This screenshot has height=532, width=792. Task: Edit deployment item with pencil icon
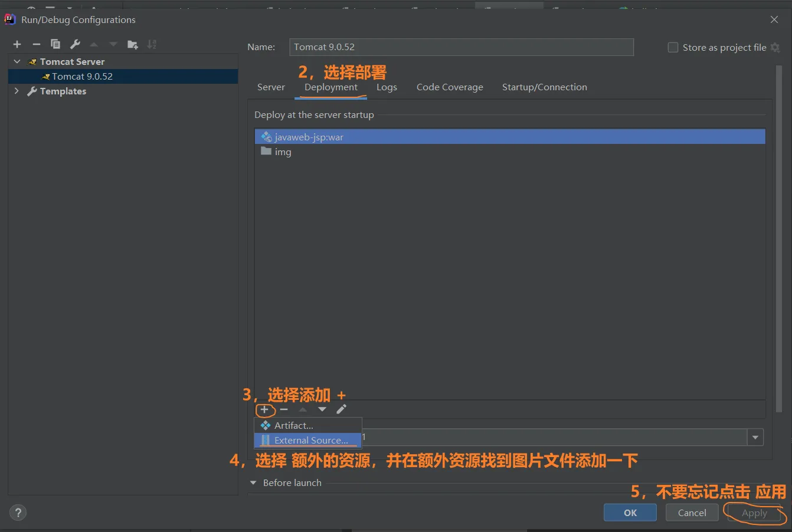(x=341, y=409)
